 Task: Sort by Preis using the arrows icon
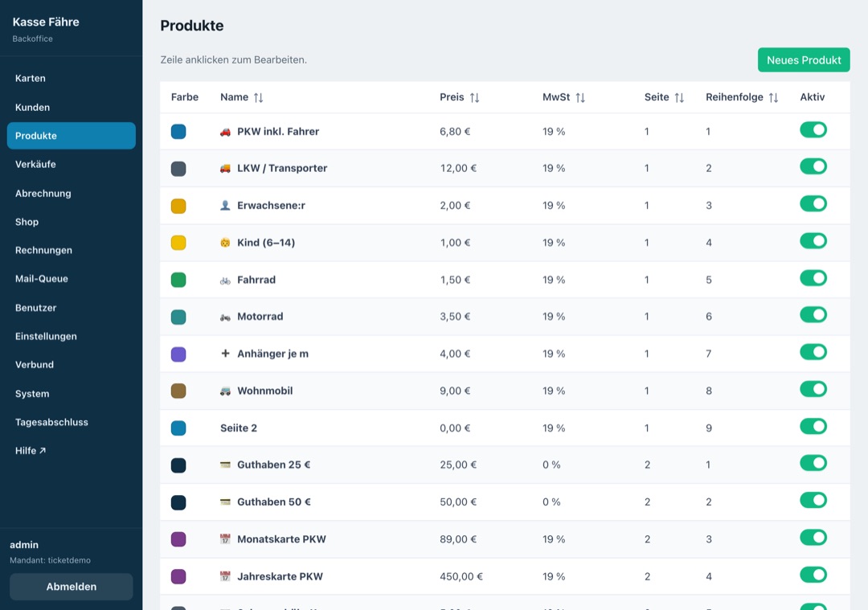[474, 97]
